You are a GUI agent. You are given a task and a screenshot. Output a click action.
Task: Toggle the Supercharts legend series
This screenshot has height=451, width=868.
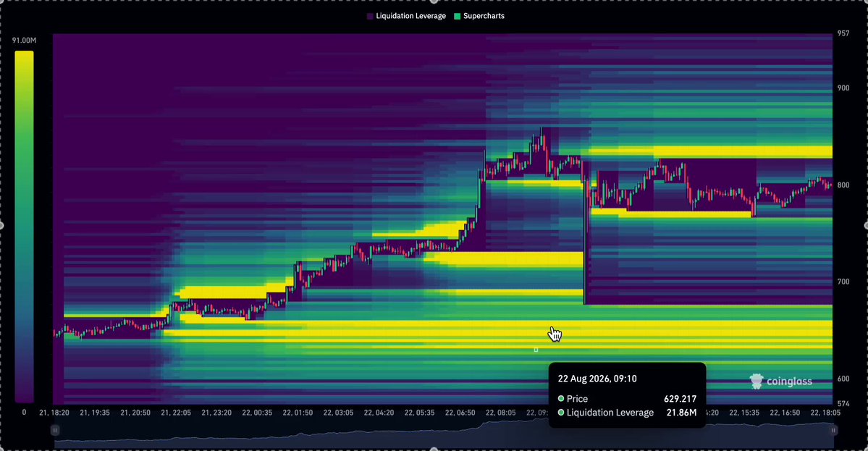coord(479,16)
